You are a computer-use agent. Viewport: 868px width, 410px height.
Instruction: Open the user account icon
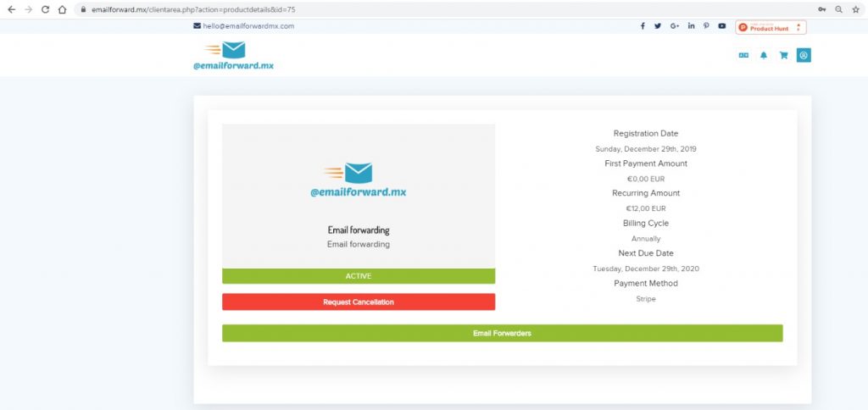tap(804, 55)
